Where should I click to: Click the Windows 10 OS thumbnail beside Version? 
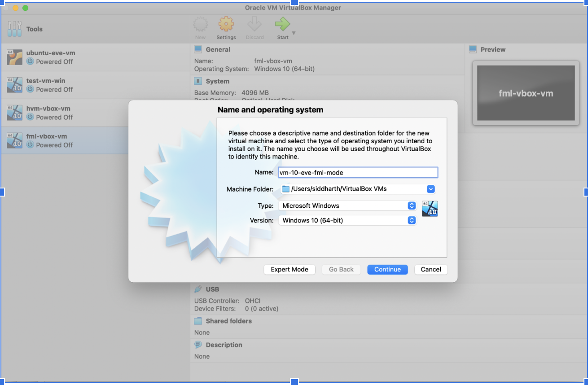click(x=430, y=208)
